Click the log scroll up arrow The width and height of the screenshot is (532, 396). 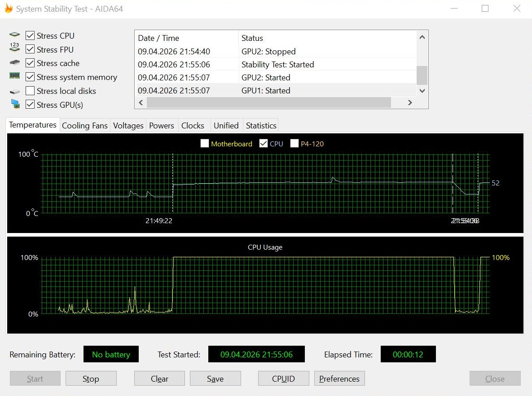pyautogui.click(x=422, y=37)
